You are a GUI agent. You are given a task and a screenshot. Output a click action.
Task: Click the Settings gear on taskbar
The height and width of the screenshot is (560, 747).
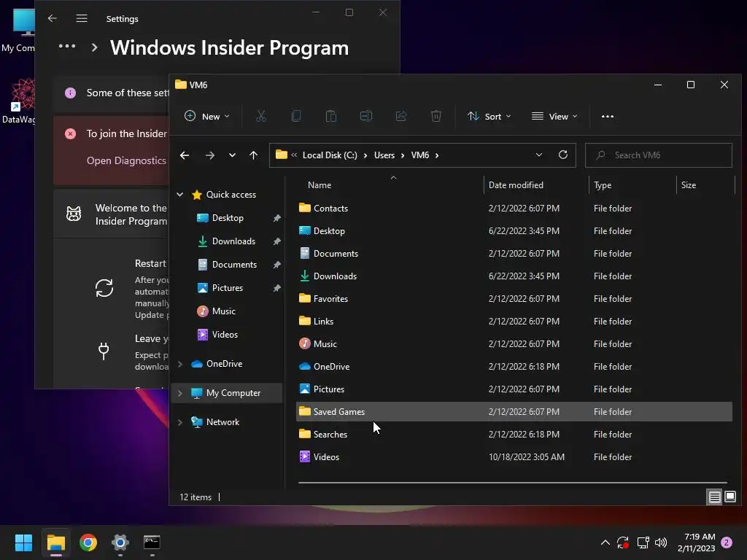120,542
